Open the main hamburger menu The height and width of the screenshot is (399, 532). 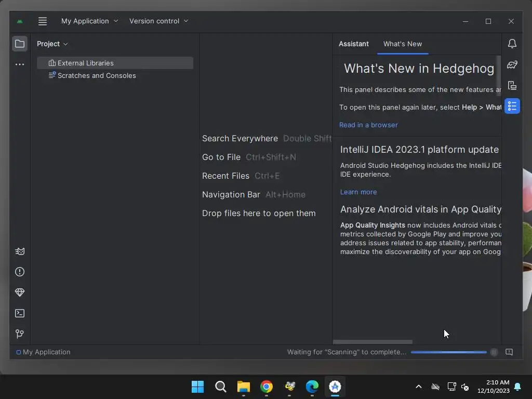click(43, 21)
